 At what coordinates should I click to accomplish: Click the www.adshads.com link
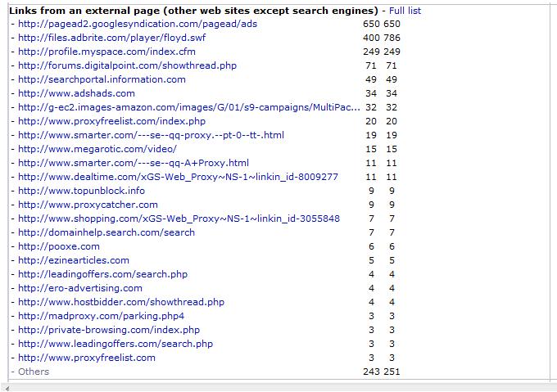coord(76,93)
